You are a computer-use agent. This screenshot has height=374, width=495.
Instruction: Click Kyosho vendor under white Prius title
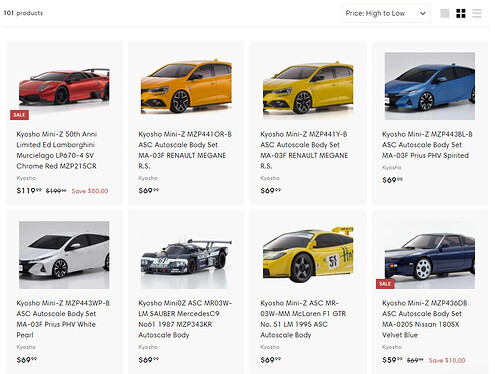tap(26, 347)
